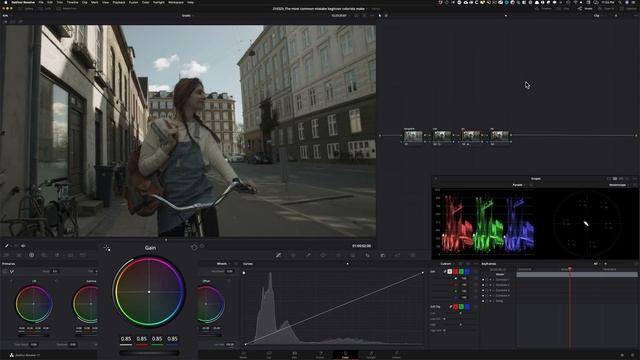
Task: Open the File menu
Action: click(41, 2)
